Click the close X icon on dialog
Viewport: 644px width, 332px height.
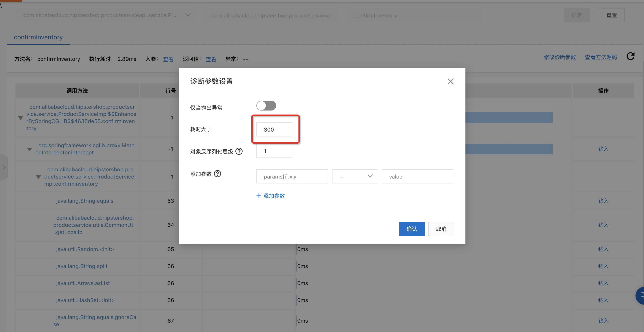[x=450, y=81]
